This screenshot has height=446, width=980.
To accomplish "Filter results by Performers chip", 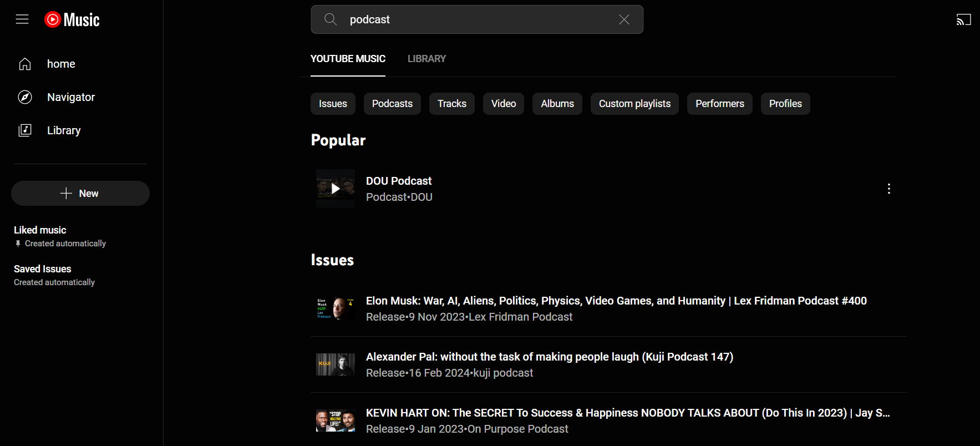I will (x=720, y=104).
